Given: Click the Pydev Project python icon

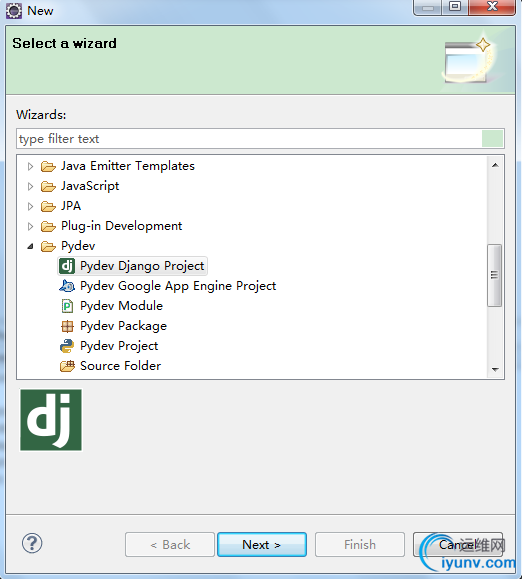Looking at the screenshot, I should pyautogui.click(x=67, y=346).
